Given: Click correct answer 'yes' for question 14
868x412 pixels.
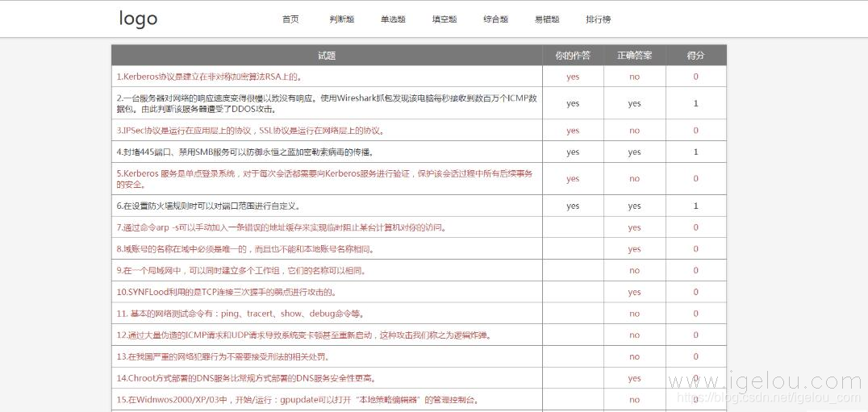Looking at the screenshot, I should (634, 378).
